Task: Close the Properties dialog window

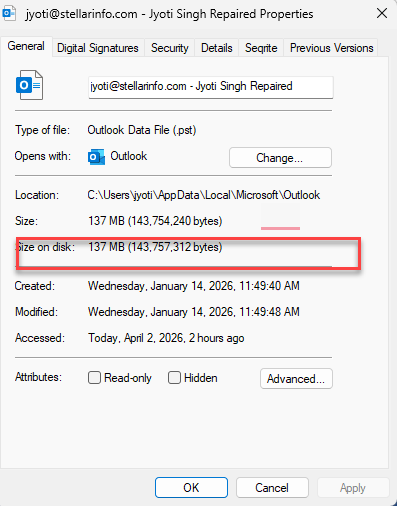Action: (x=382, y=14)
